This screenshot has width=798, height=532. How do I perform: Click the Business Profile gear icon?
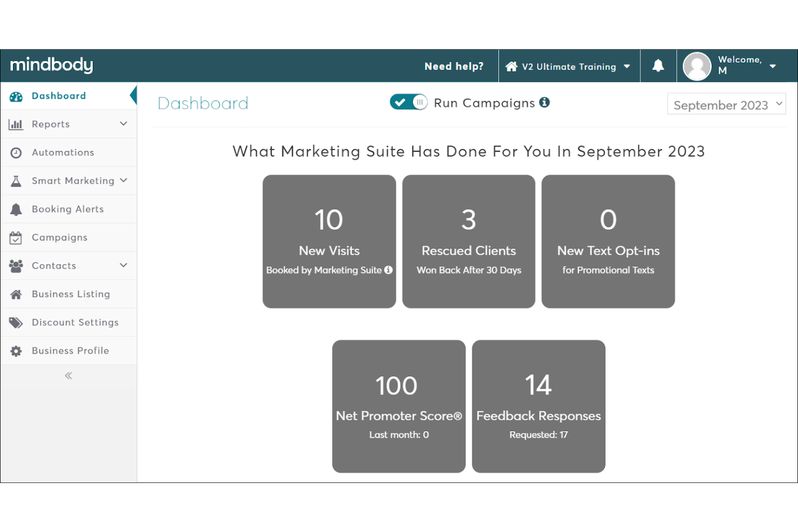16,351
